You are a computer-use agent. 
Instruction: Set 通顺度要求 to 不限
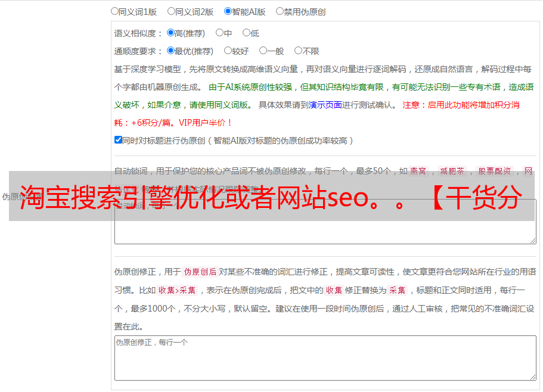298,51
